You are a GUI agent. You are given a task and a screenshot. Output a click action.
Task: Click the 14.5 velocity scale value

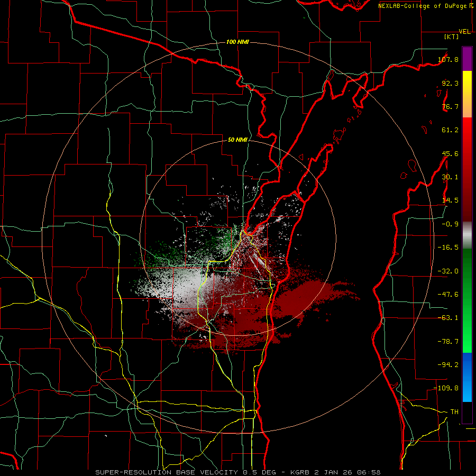450,200
